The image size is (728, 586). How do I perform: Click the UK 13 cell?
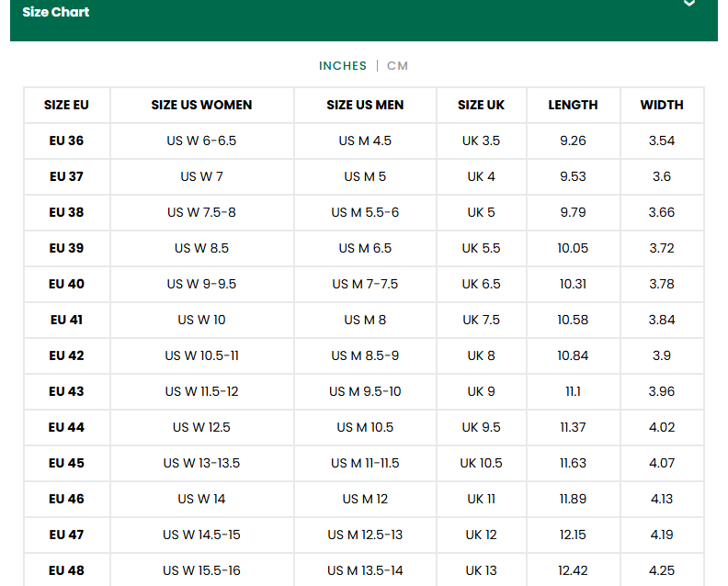[x=481, y=570]
